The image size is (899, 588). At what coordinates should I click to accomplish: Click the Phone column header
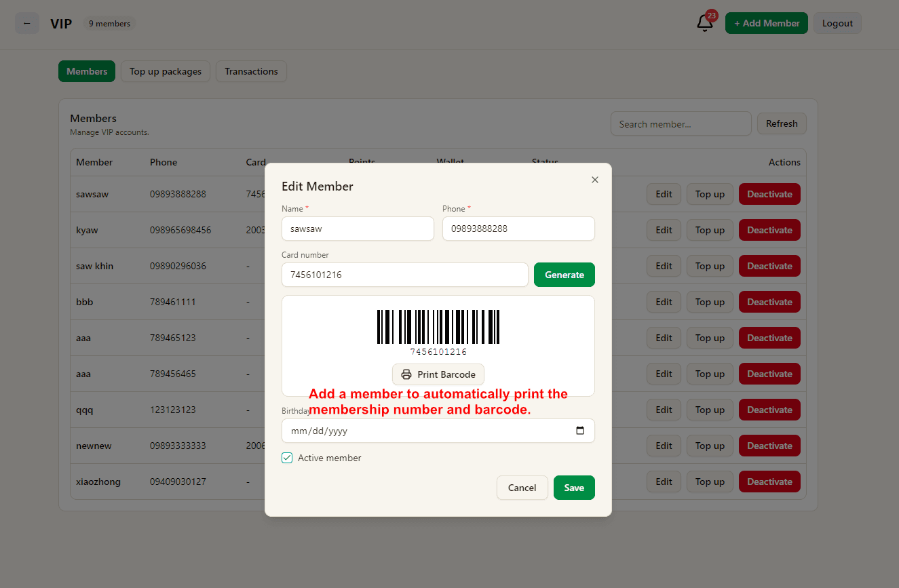tap(164, 162)
